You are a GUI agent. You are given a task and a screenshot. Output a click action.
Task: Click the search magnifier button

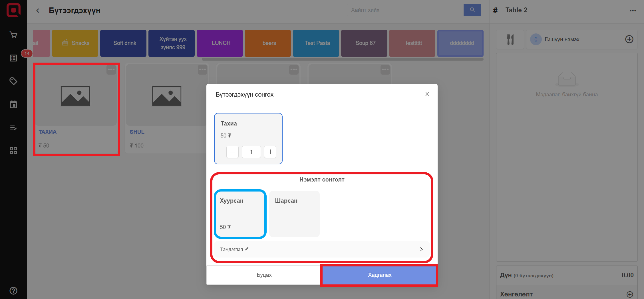point(472,10)
